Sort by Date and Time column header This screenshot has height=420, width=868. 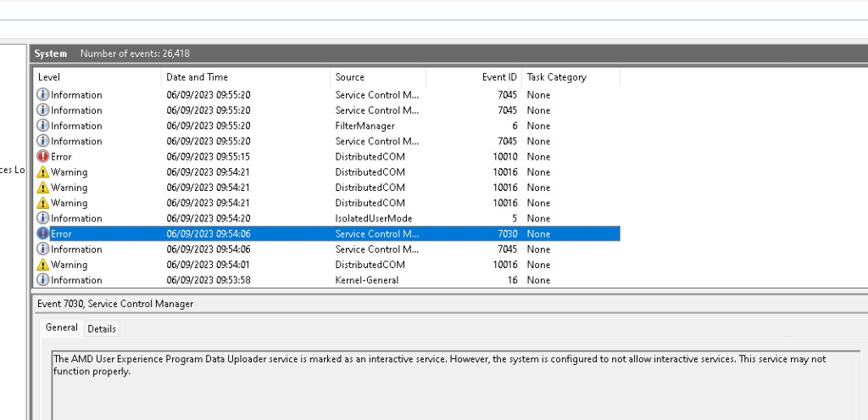(246, 77)
